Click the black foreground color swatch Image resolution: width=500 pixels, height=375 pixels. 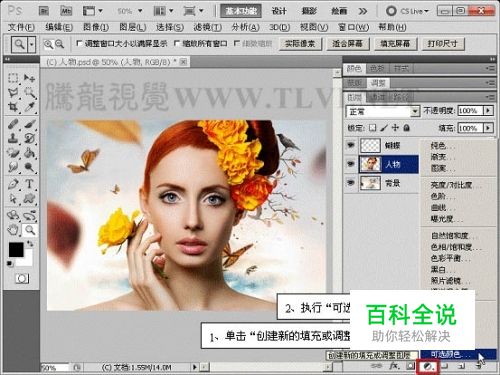[x=16, y=250]
